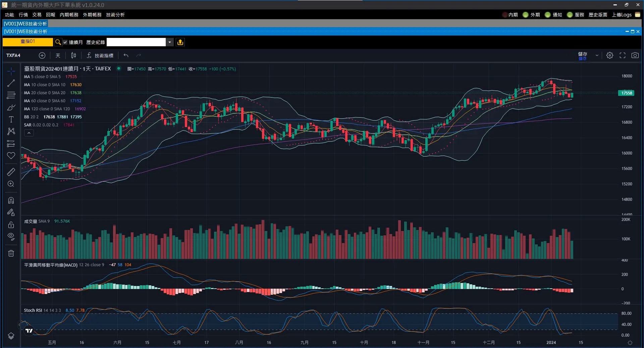The image size is (644, 348).
Task: Open chart settings gear icon
Action: coord(609,55)
